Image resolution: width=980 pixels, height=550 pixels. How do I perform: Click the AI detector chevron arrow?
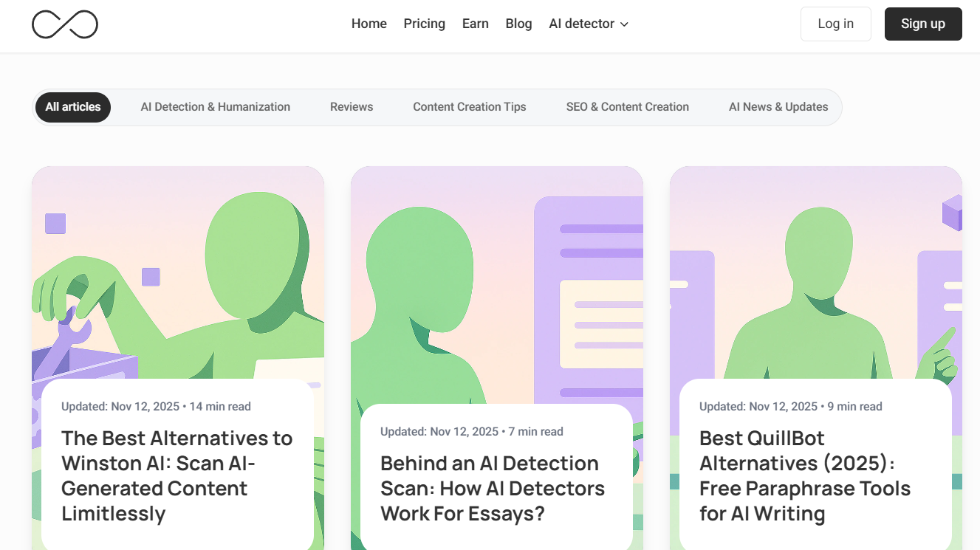[x=624, y=24]
